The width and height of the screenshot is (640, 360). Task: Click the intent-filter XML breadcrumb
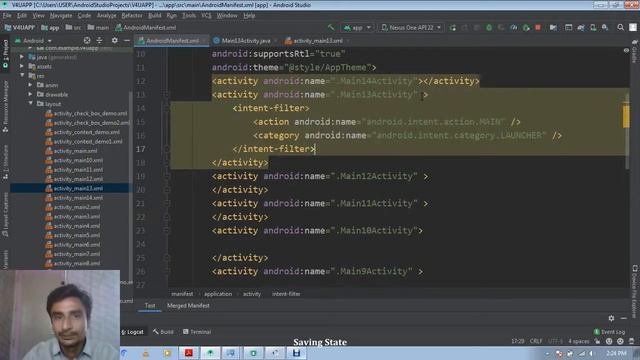[x=286, y=294]
